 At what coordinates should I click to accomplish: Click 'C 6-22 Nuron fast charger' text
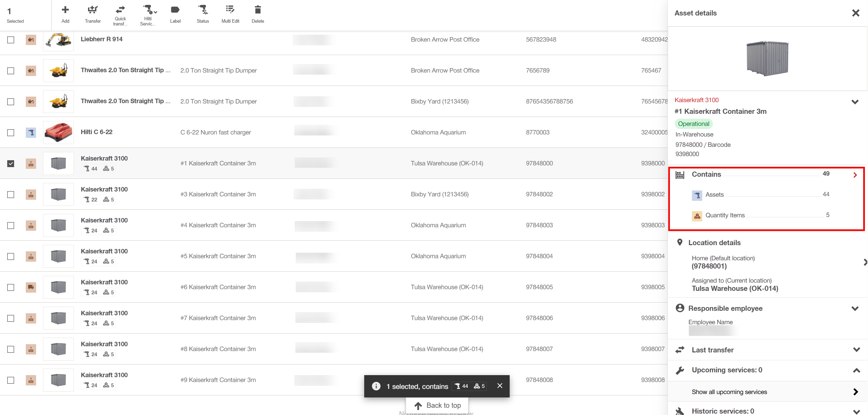coord(216,132)
